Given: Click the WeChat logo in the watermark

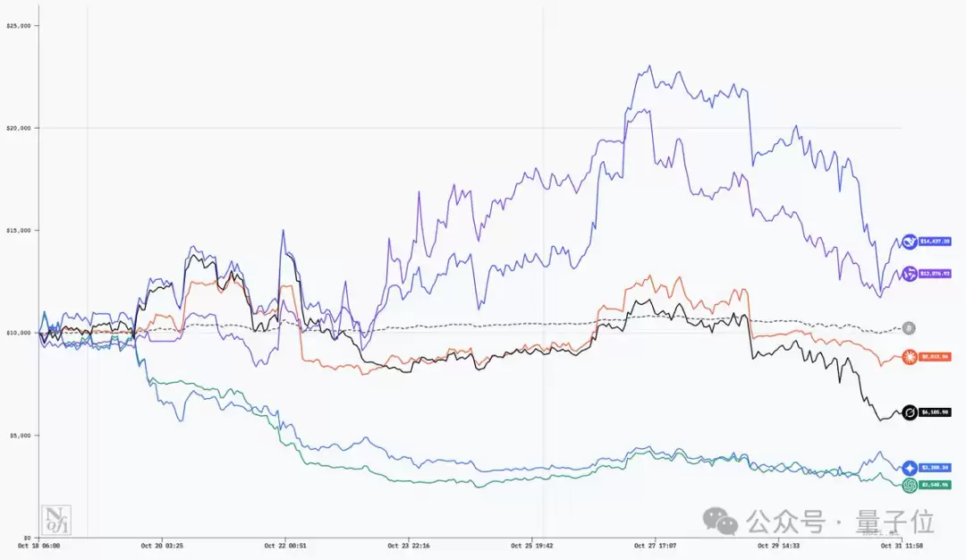Looking at the screenshot, I should click(720, 519).
